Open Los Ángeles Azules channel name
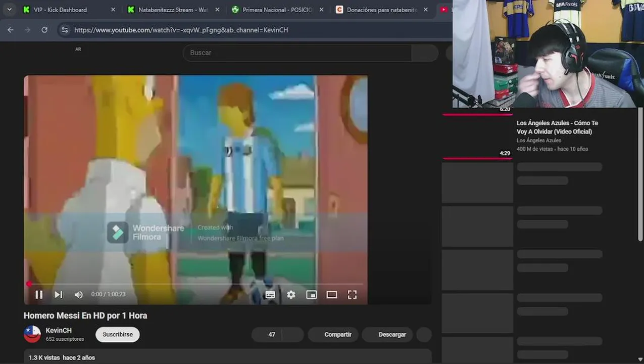This screenshot has width=644, height=364. click(539, 141)
